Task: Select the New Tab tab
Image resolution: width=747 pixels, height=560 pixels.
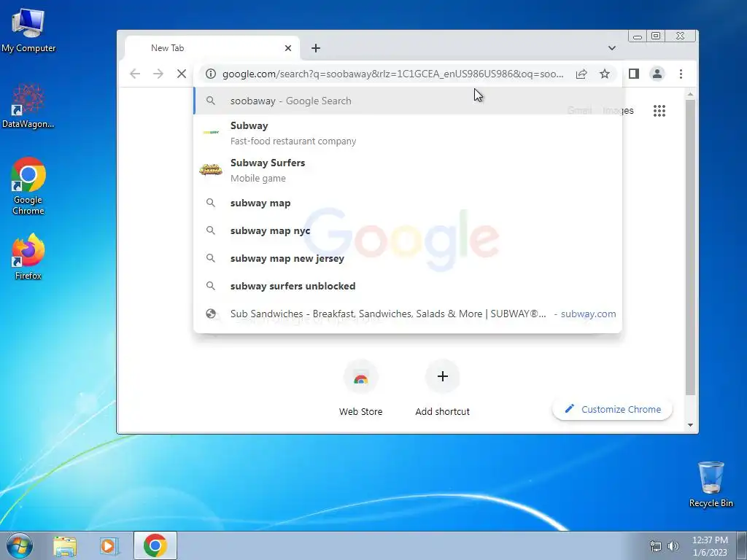Action: (212, 48)
